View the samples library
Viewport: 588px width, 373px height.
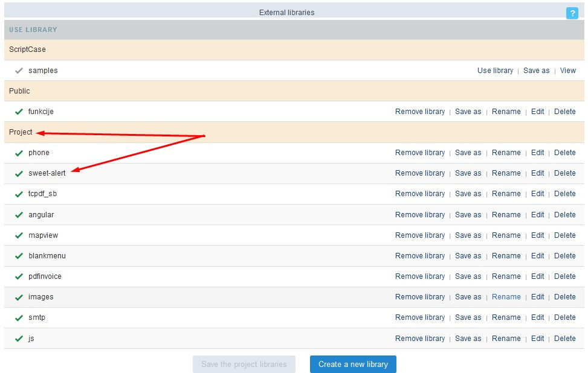click(567, 71)
